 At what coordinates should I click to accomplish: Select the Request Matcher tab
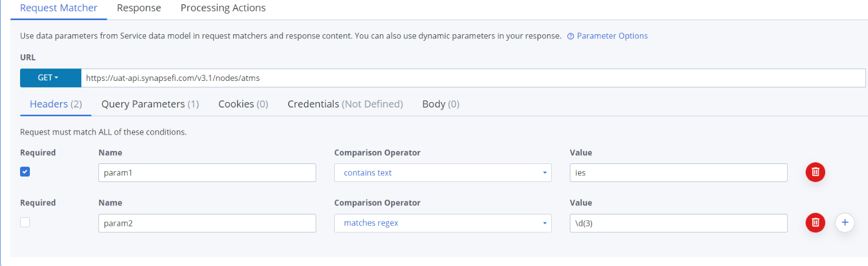click(59, 8)
